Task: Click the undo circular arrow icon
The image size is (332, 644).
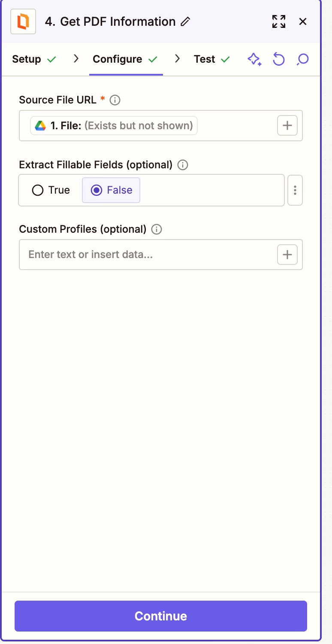Action: point(279,59)
